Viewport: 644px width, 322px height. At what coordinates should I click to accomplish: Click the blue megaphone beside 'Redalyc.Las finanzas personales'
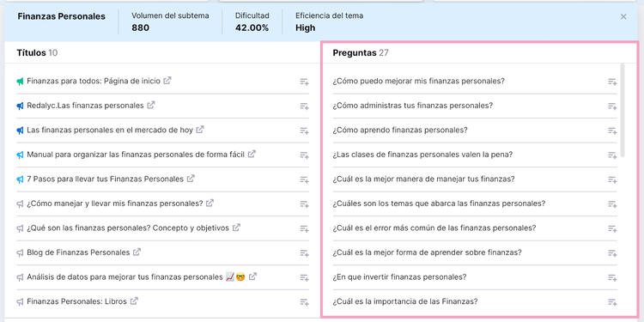[x=20, y=106]
